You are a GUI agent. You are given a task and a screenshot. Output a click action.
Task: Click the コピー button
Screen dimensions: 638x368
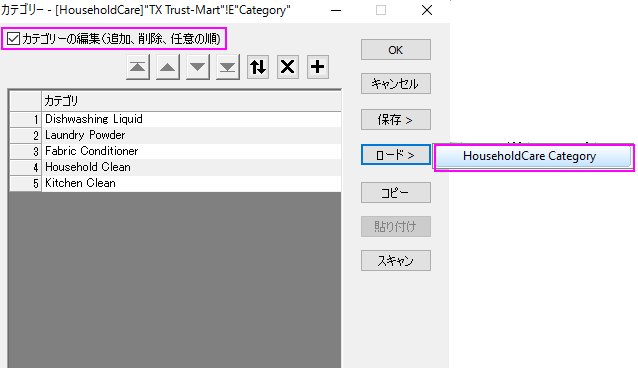pyautogui.click(x=395, y=192)
